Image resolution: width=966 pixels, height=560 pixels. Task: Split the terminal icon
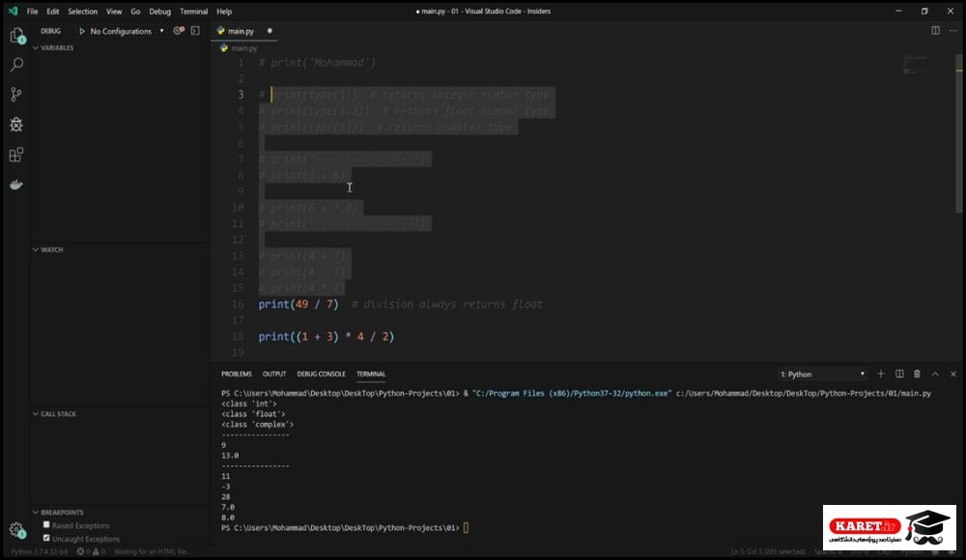899,374
